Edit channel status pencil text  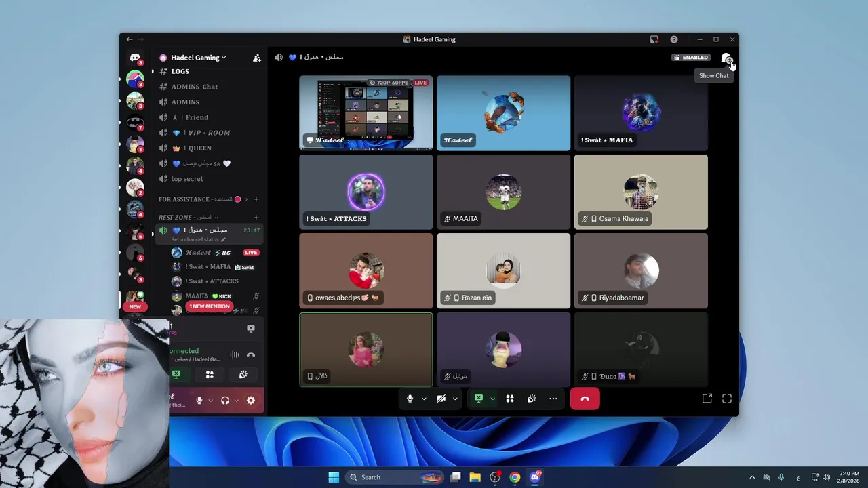coord(199,239)
